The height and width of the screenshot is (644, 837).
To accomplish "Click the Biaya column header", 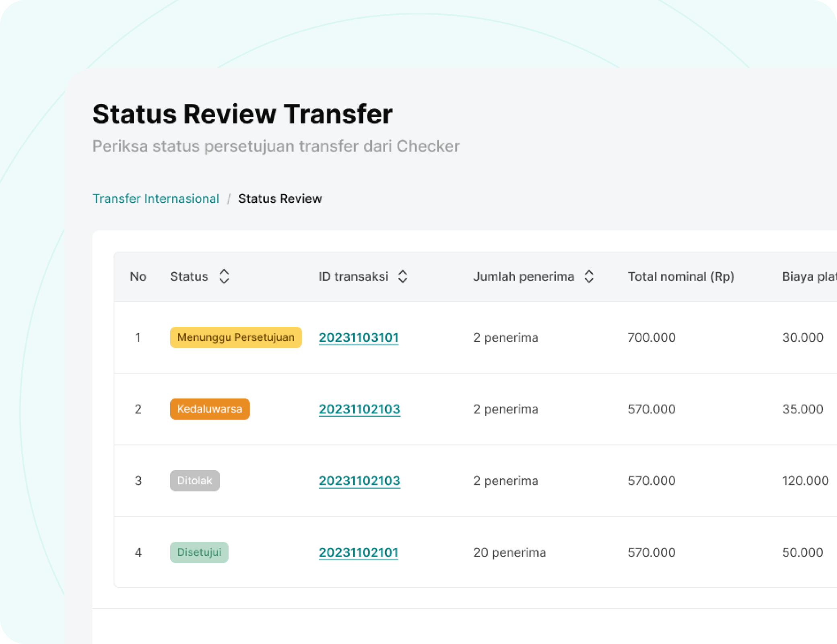I will [808, 277].
